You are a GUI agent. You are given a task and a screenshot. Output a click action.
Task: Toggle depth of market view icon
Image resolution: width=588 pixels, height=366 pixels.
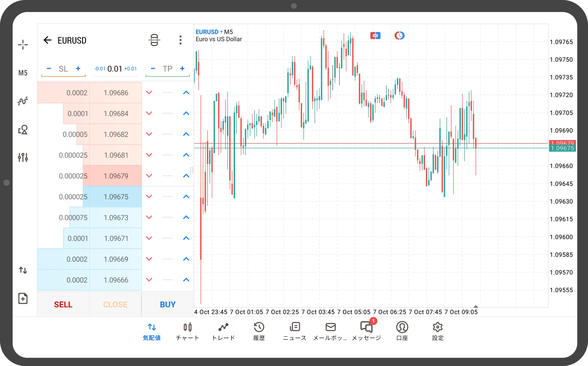(x=154, y=40)
